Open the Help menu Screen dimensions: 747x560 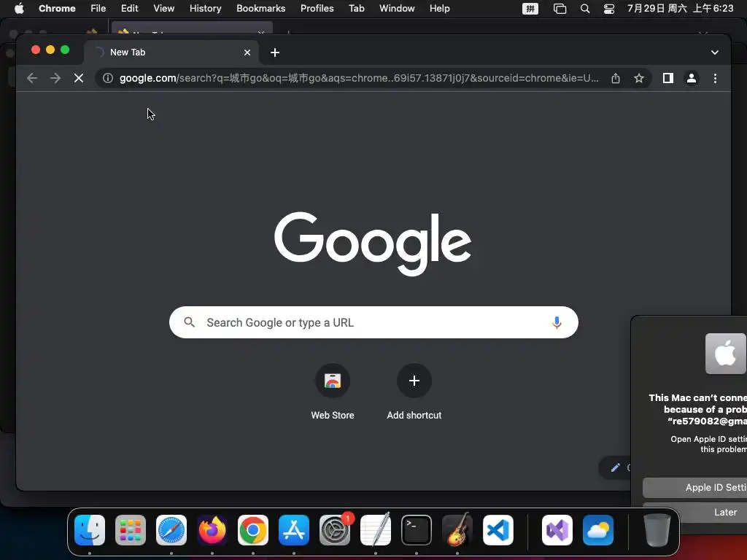point(439,9)
